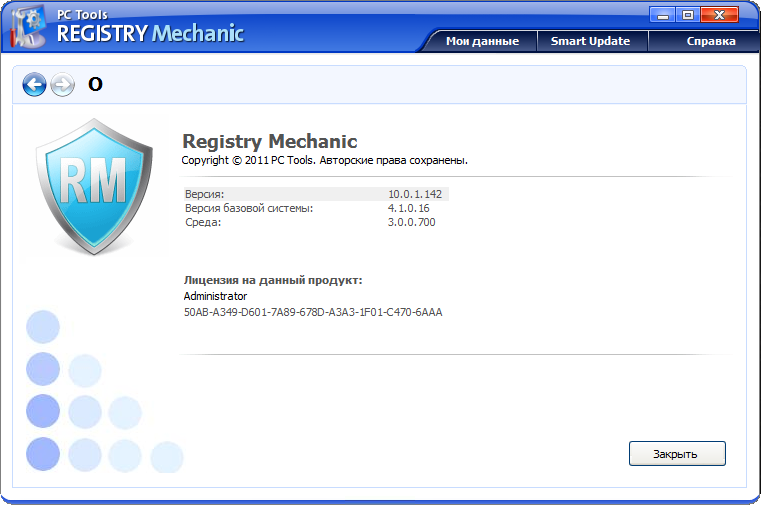Select environment value 3.0.0.700

click(412, 223)
